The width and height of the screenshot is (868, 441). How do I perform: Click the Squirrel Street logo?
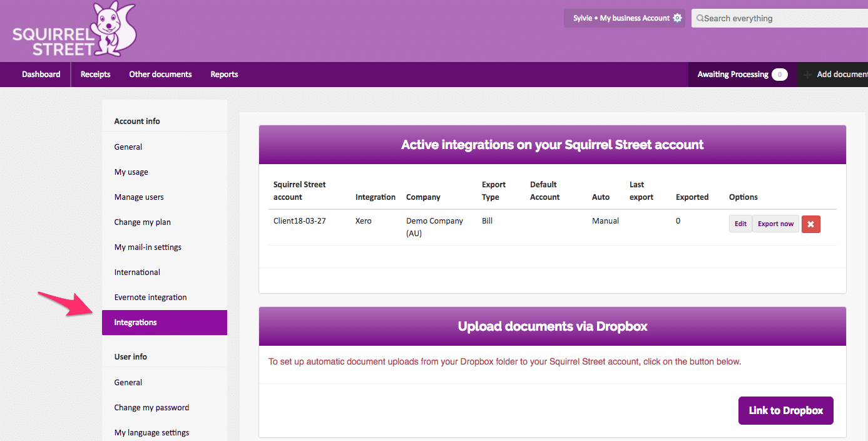[x=74, y=29]
